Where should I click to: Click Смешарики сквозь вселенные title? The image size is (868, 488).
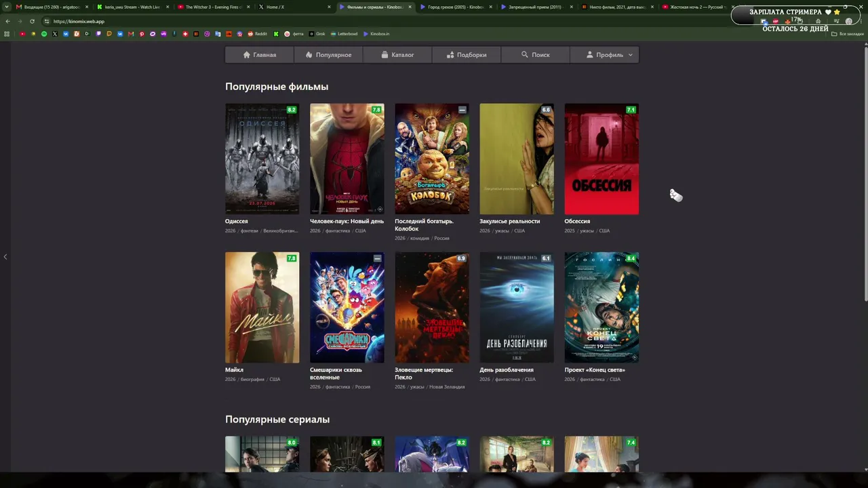point(336,373)
